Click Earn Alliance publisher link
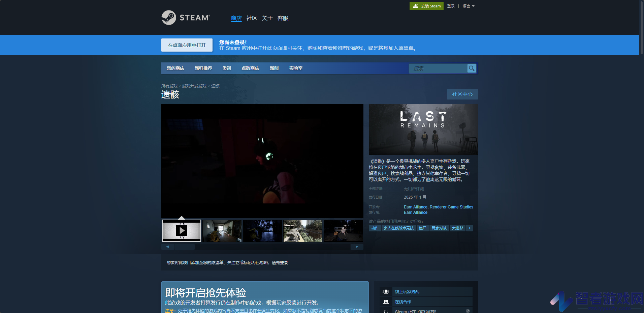644x313 pixels. 416,212
